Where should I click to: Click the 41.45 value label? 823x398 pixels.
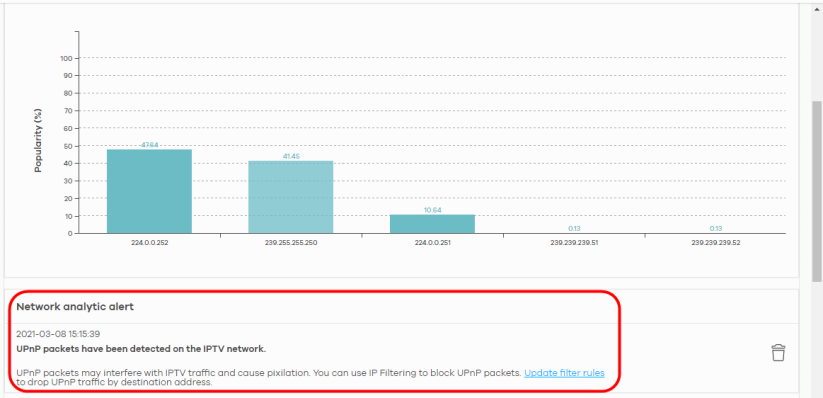tap(291, 156)
